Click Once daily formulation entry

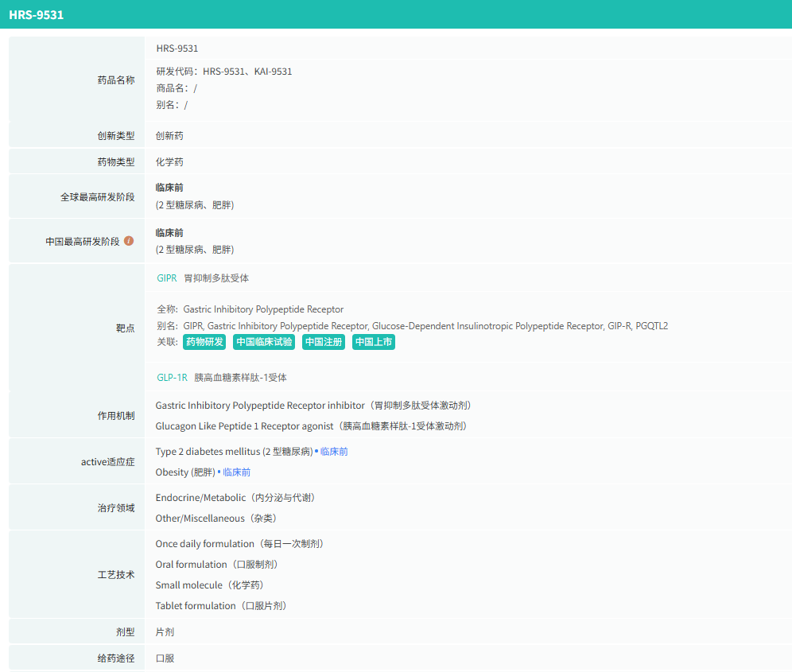[x=239, y=544]
